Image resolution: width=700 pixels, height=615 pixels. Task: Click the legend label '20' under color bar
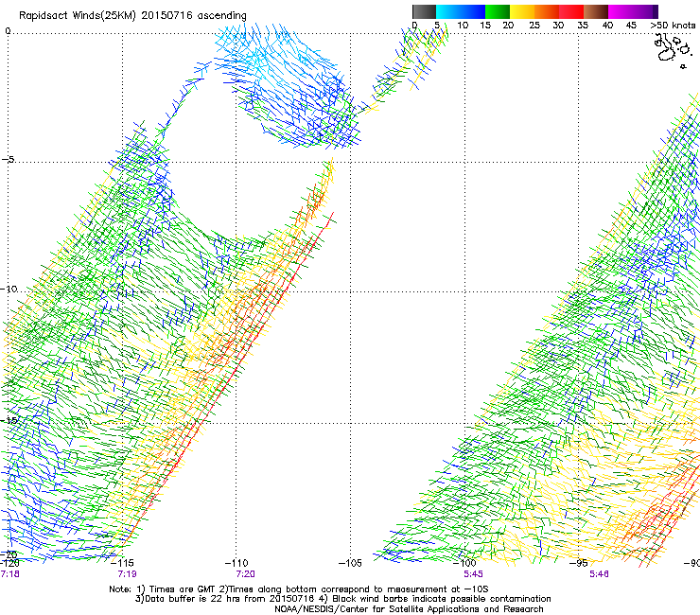(x=508, y=26)
